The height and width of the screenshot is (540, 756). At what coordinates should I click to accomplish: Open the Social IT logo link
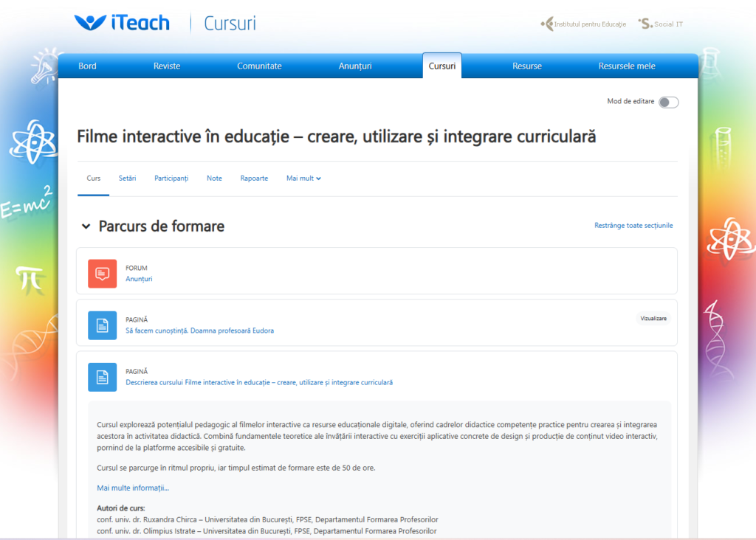click(661, 24)
